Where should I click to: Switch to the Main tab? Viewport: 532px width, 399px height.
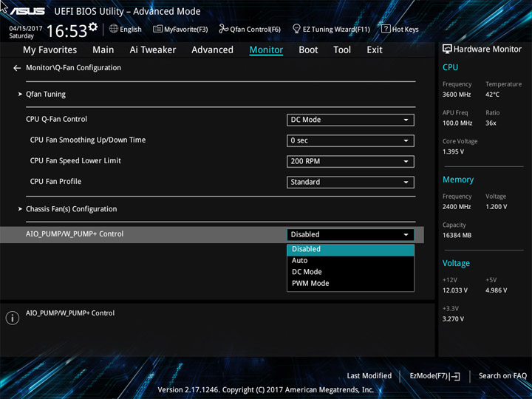103,50
